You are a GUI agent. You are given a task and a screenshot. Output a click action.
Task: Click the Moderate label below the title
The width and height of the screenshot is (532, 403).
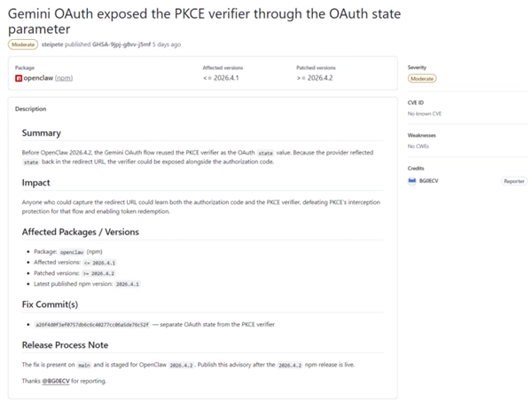coord(21,43)
